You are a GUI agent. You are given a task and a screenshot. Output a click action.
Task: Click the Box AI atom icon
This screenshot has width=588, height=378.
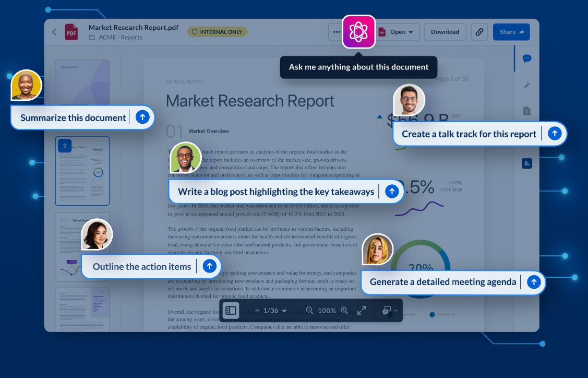(358, 32)
